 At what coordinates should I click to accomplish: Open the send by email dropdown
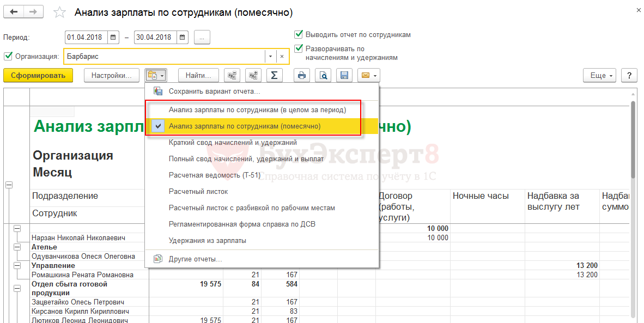(368, 76)
